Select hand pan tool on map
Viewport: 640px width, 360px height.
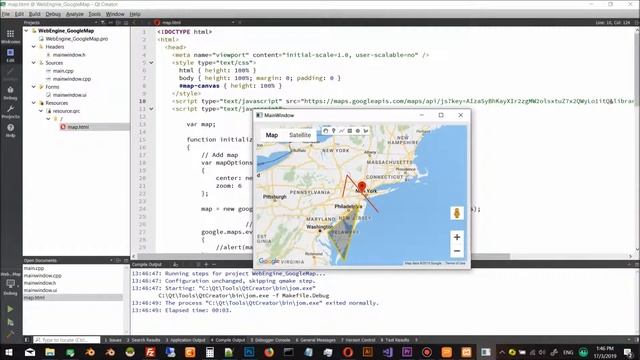point(325,131)
